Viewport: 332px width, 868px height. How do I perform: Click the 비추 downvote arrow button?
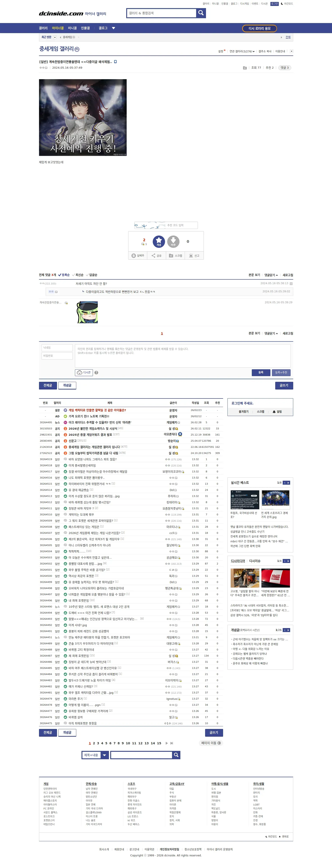173,241
